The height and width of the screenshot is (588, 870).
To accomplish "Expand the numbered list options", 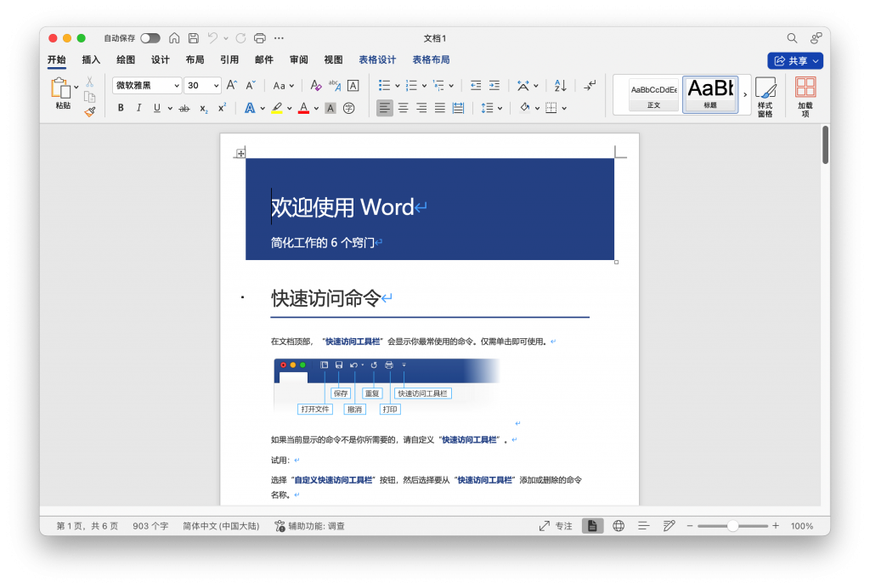I will (425, 86).
